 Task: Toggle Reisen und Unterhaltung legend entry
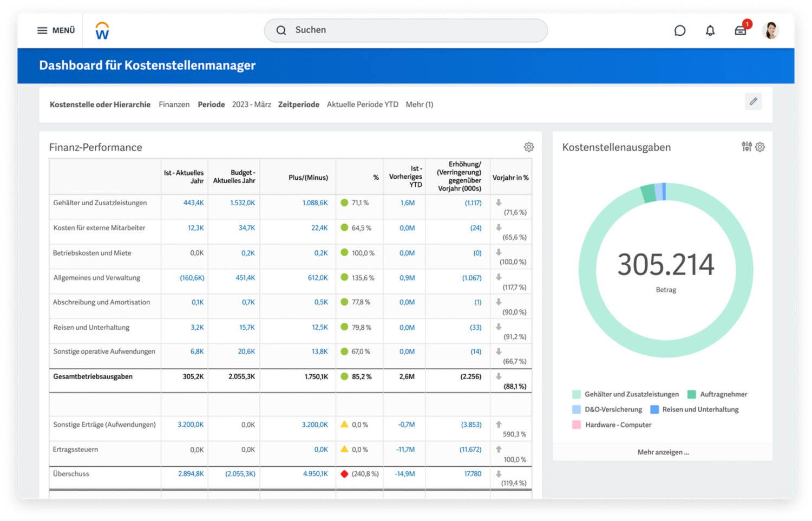[x=695, y=409]
